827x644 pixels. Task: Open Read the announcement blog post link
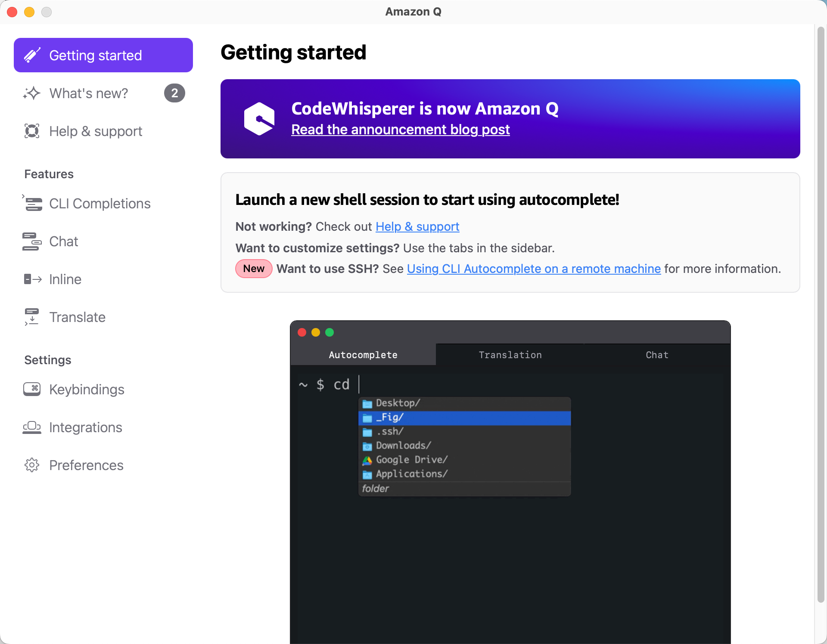coord(400,130)
